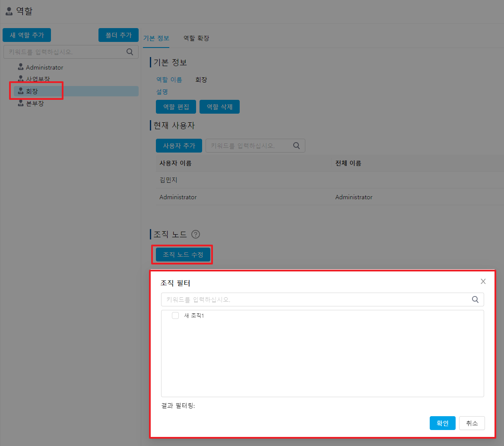Focus the 조직 필터 keyword input field

pos(315,299)
